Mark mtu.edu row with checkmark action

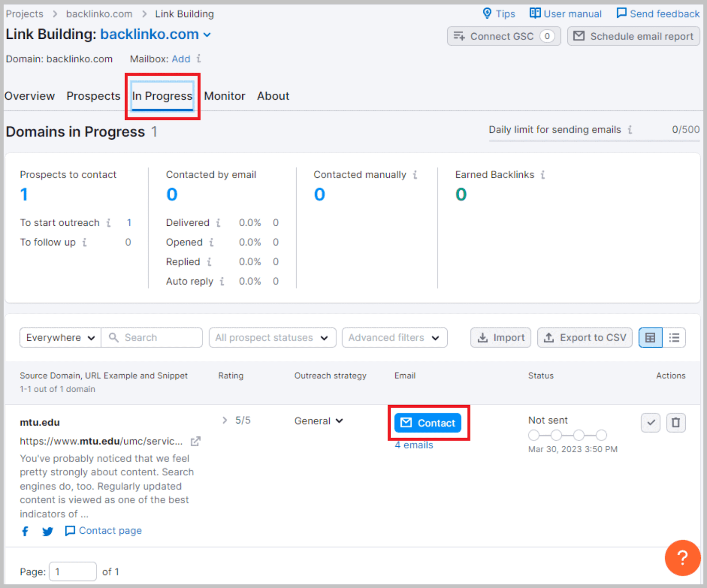click(x=650, y=423)
